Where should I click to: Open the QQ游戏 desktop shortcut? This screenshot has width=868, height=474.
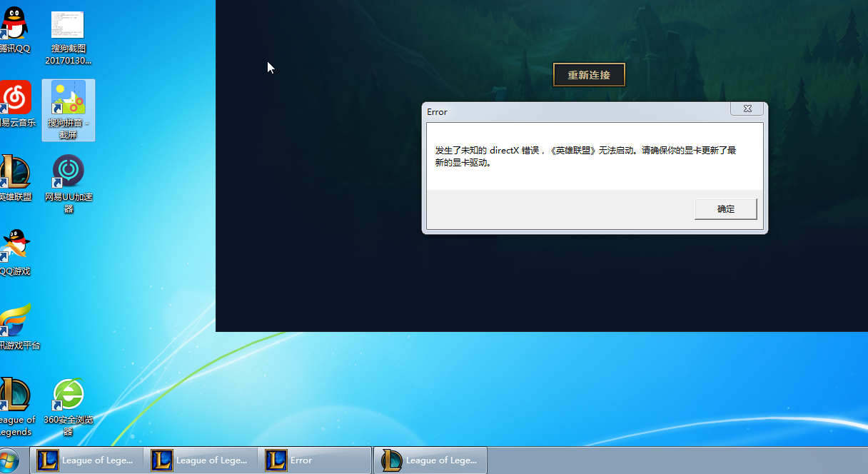coord(15,253)
